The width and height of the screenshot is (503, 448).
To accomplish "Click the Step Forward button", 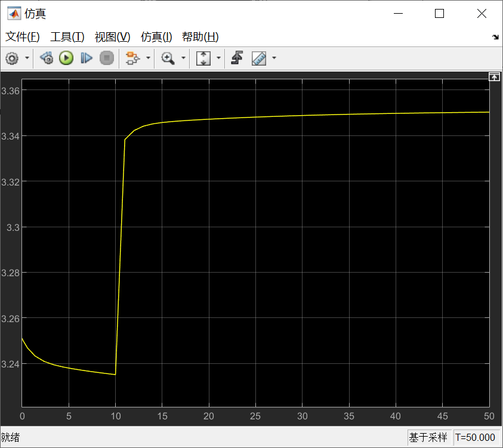I will click(x=87, y=58).
